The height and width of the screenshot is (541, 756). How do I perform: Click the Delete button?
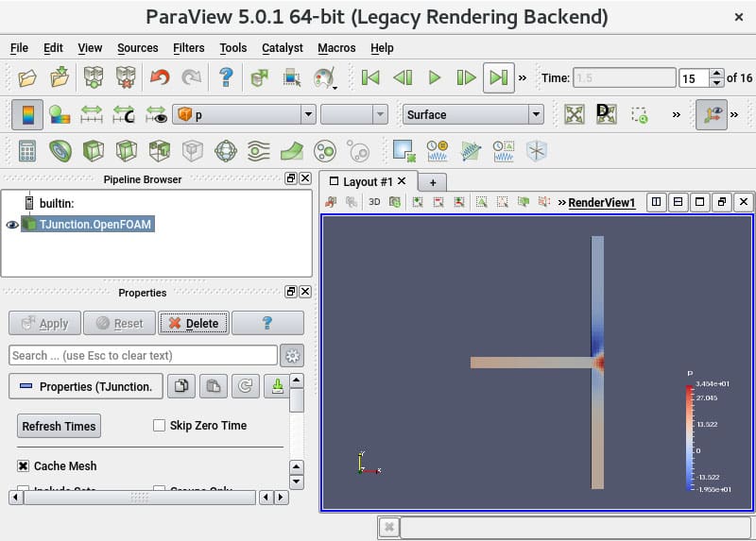(194, 323)
